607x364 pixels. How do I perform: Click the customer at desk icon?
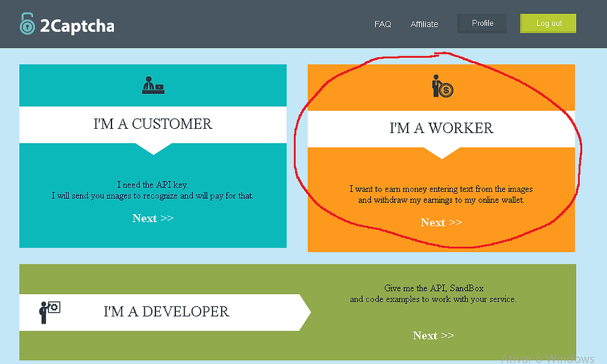153,85
